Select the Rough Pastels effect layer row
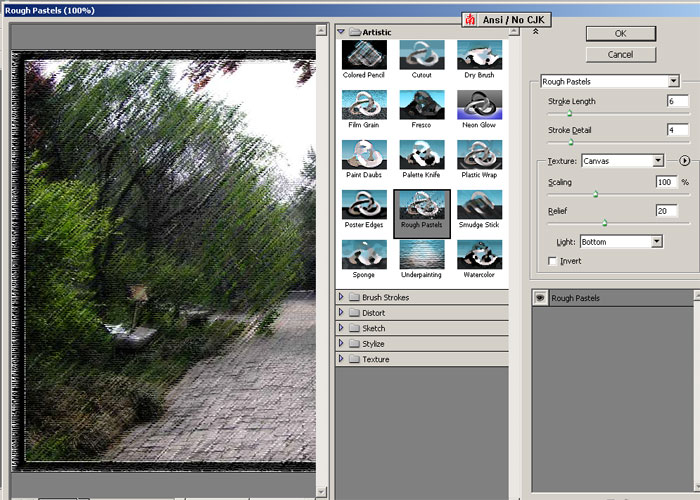Screen dimensions: 700x500 612,298
